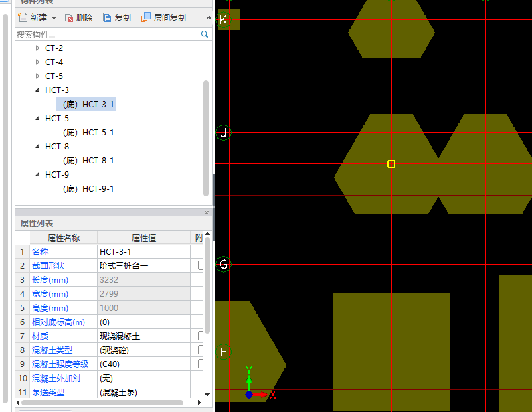The height and width of the screenshot is (412, 532).
Task: Select the (底) HCT-8-1 item
Action: point(88,161)
